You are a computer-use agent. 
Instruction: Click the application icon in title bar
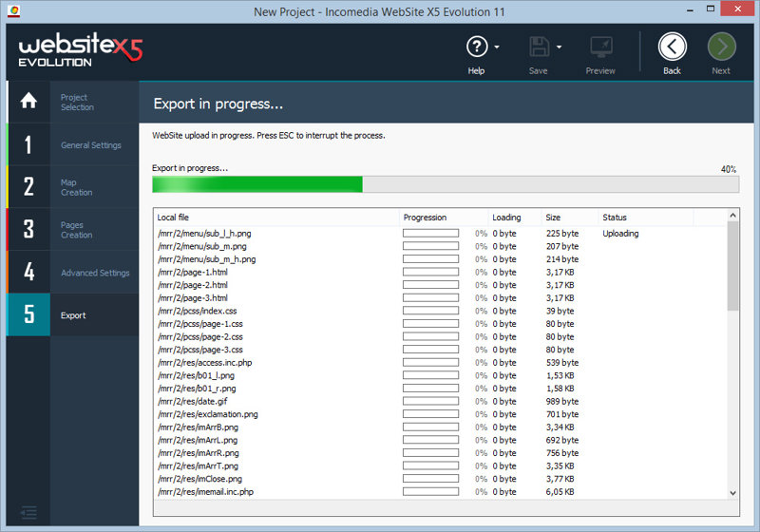pyautogui.click(x=11, y=11)
